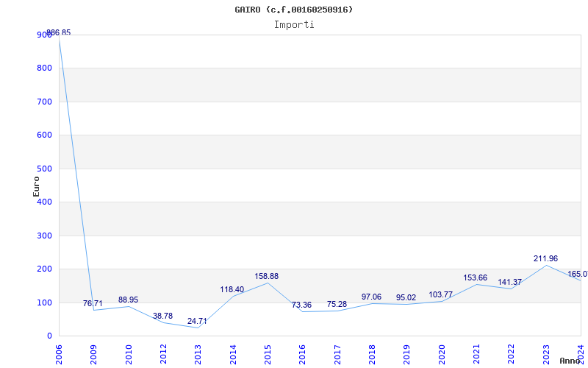This screenshot has height=368, width=588.
Task: Select the 97.06 data label
Action: click(371, 297)
